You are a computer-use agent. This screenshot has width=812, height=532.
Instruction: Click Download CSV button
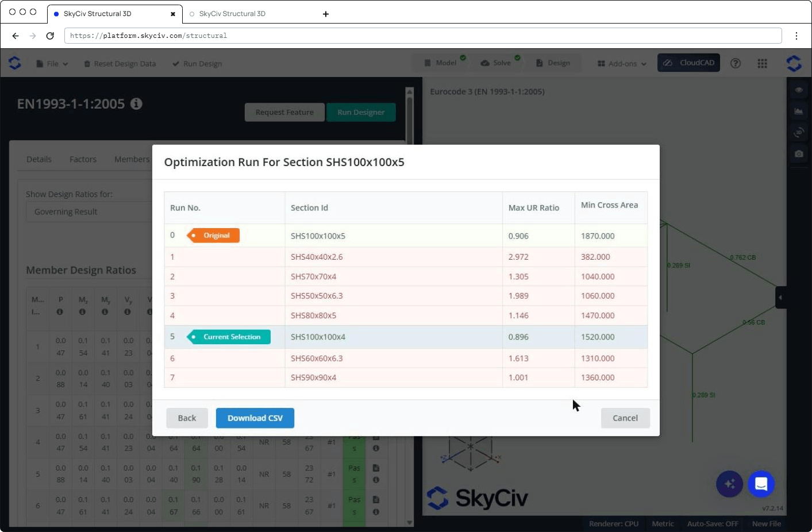(x=255, y=418)
